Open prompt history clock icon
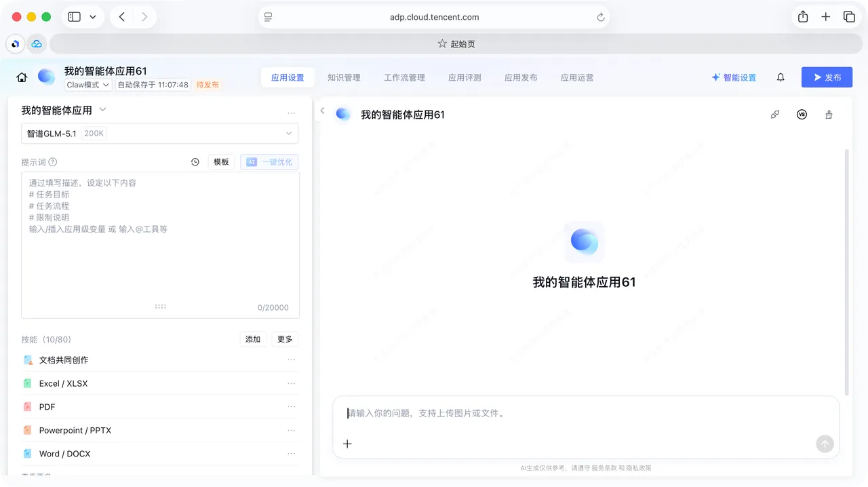This screenshot has width=868, height=487. click(195, 162)
